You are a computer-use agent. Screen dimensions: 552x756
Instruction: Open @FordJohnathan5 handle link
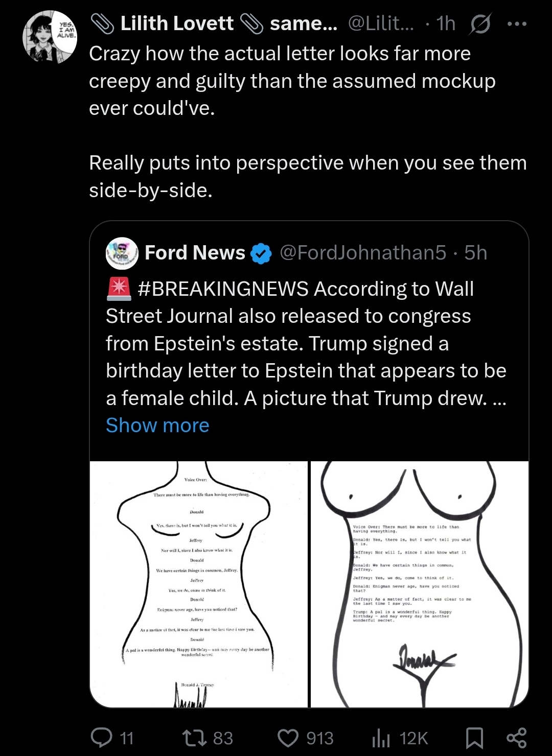coord(363,253)
